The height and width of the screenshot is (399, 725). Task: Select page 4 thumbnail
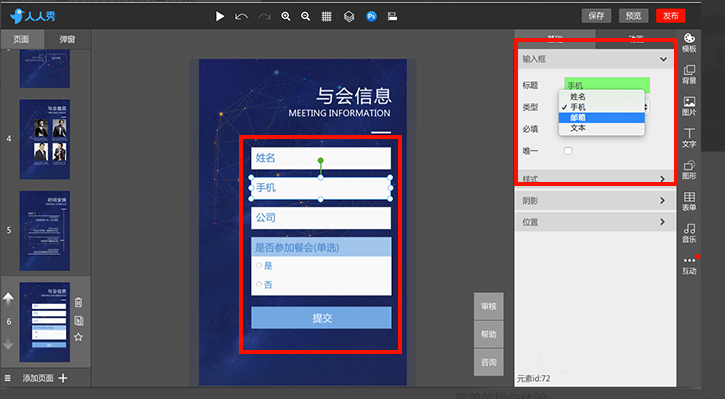[x=44, y=139]
